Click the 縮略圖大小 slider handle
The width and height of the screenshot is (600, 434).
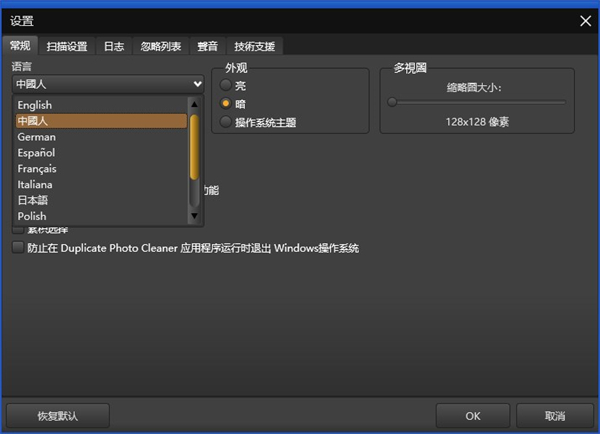point(393,102)
